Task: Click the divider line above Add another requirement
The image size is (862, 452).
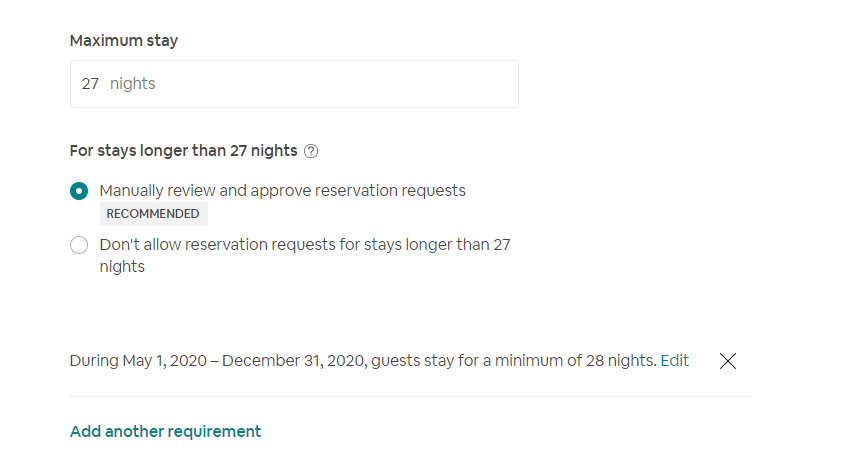Action: [410, 396]
